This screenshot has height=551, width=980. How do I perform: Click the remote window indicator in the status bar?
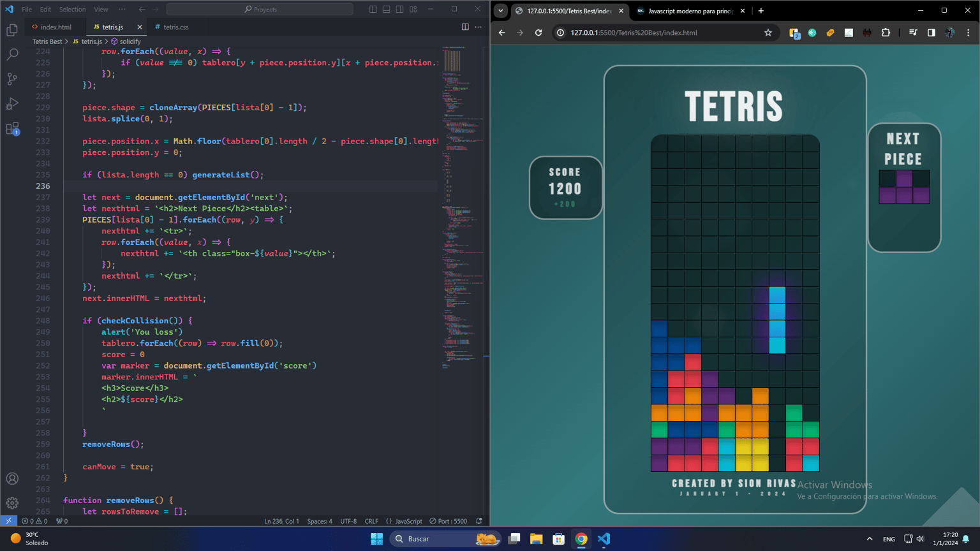point(8,521)
